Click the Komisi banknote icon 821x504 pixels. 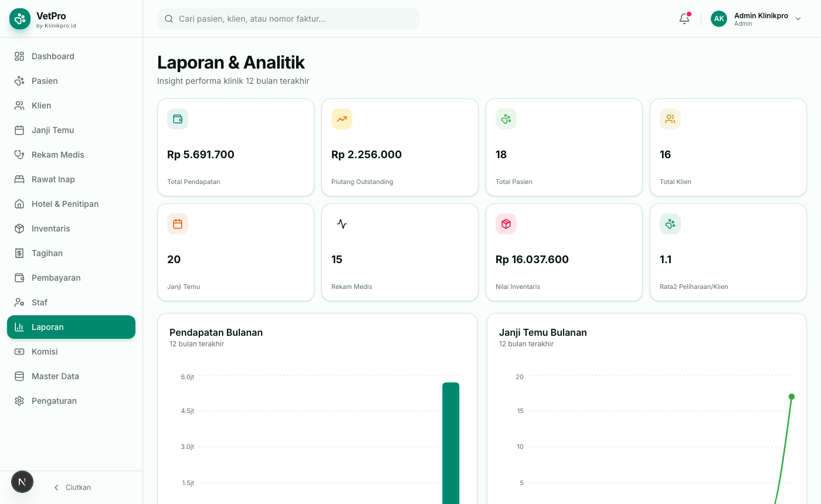(19, 352)
